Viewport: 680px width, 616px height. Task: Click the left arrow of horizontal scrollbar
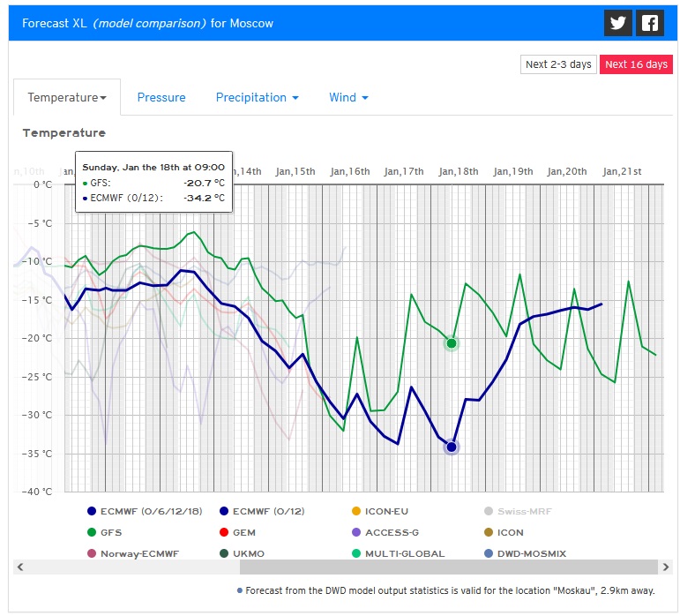pos(19,567)
